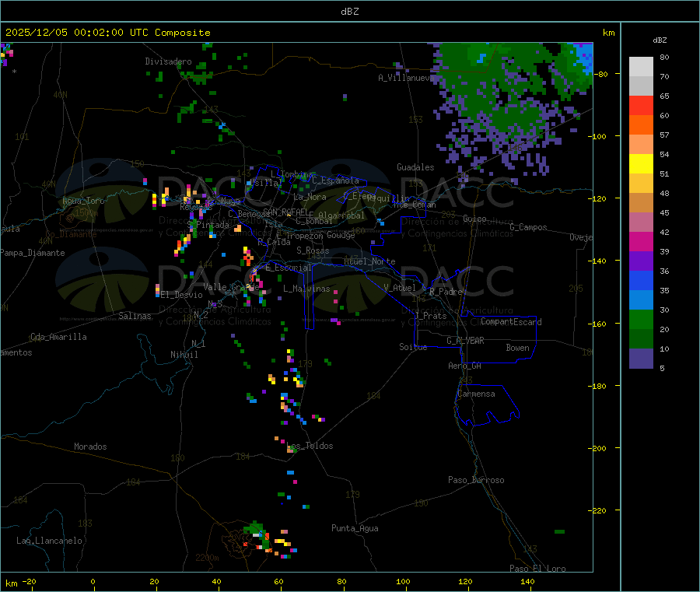Click the Lag.Llancanelo place label
Viewport: 700px width, 592px height.
[50, 541]
